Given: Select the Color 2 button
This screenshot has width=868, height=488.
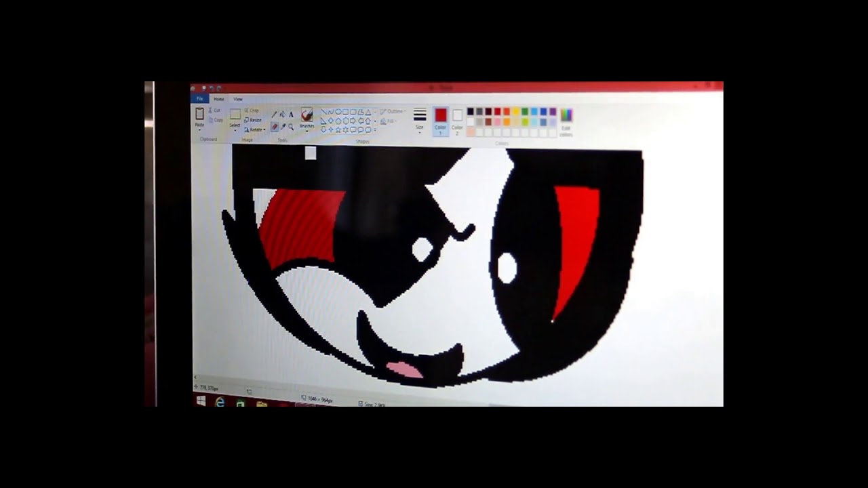Looking at the screenshot, I should (x=457, y=121).
